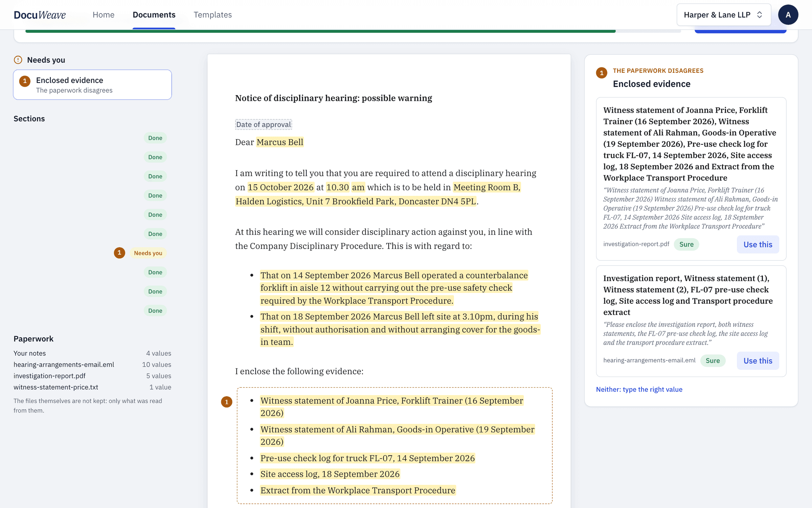This screenshot has height=508, width=812.
Task: Open the Templates tab
Action: coord(212,15)
